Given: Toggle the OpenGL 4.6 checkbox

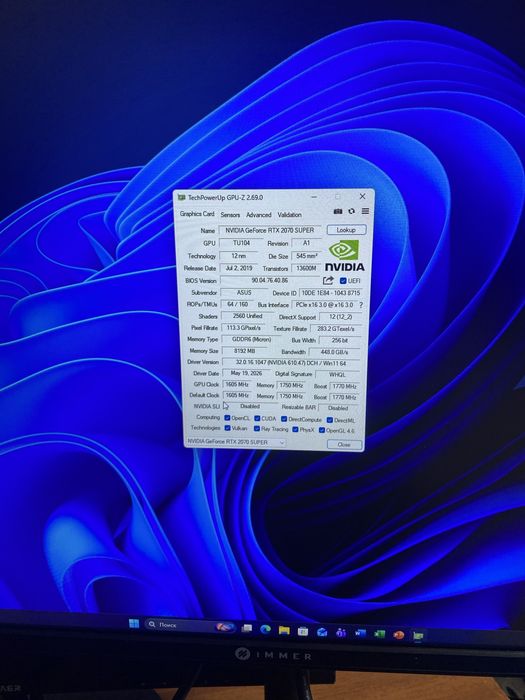Looking at the screenshot, I should (x=322, y=430).
